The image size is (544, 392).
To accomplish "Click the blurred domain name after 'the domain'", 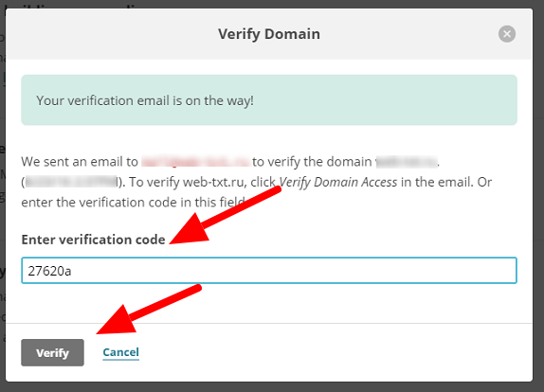I will [407, 162].
